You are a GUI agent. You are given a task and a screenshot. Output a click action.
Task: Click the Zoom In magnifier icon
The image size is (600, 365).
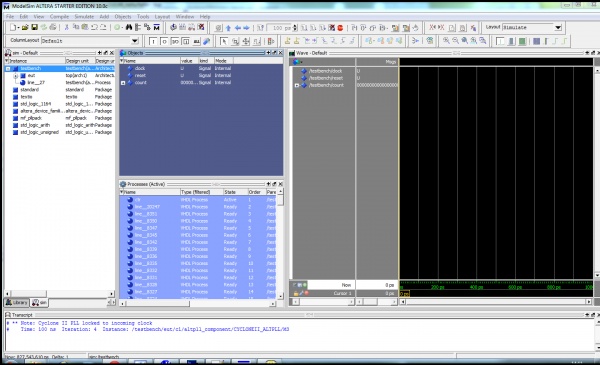(446, 41)
